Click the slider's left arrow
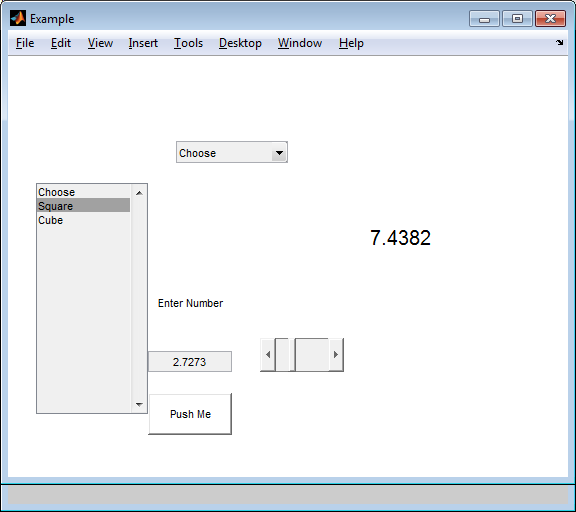The height and width of the screenshot is (512, 576). point(268,355)
